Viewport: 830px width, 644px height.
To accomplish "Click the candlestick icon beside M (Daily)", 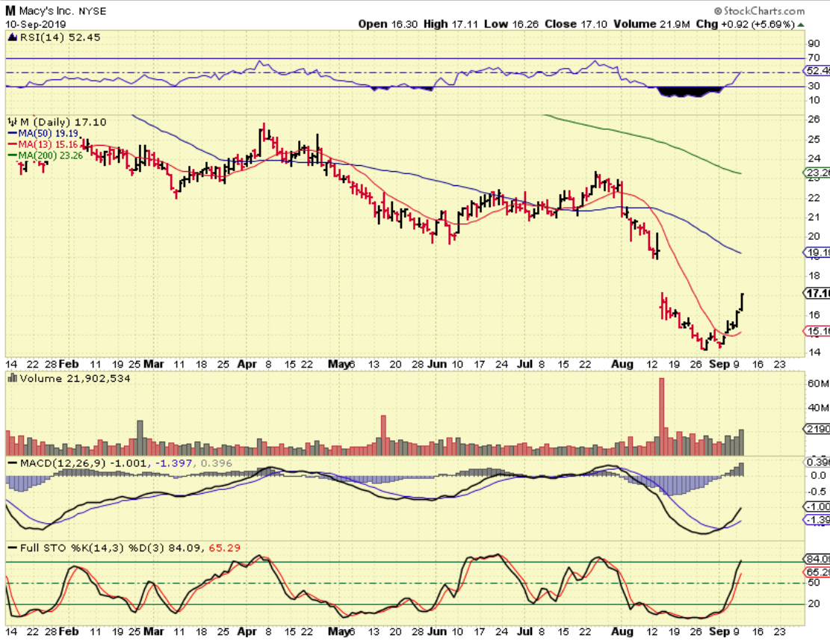I will [x=13, y=122].
